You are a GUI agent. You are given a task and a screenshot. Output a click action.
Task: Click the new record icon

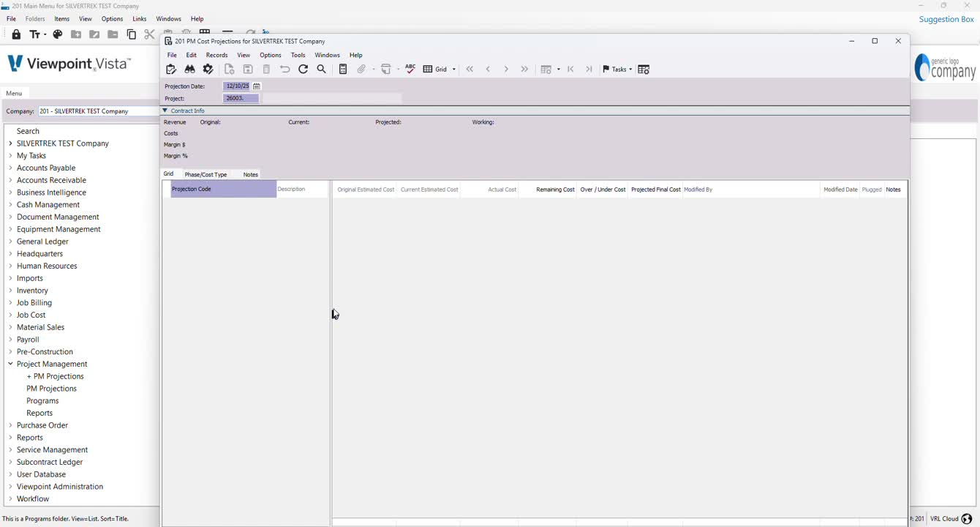[230, 70]
